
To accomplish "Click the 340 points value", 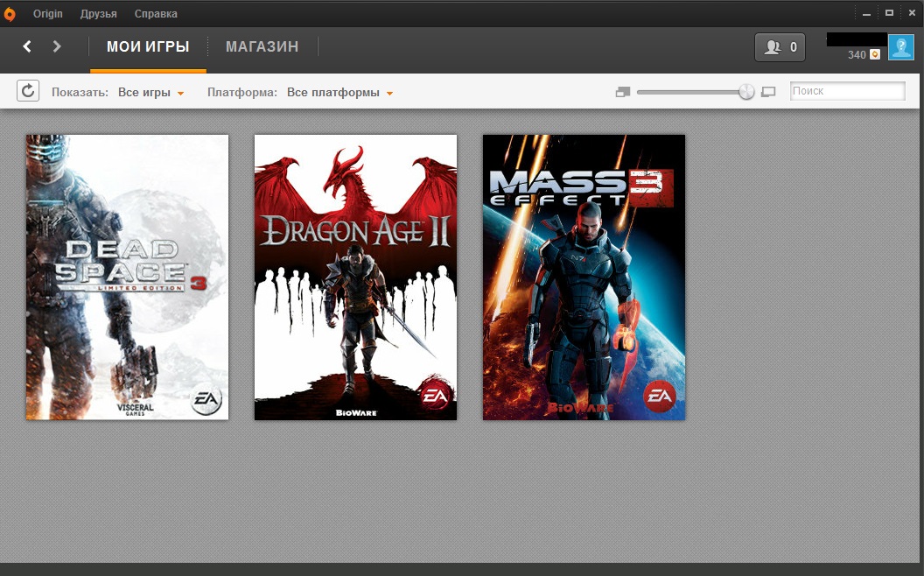I will 857,55.
